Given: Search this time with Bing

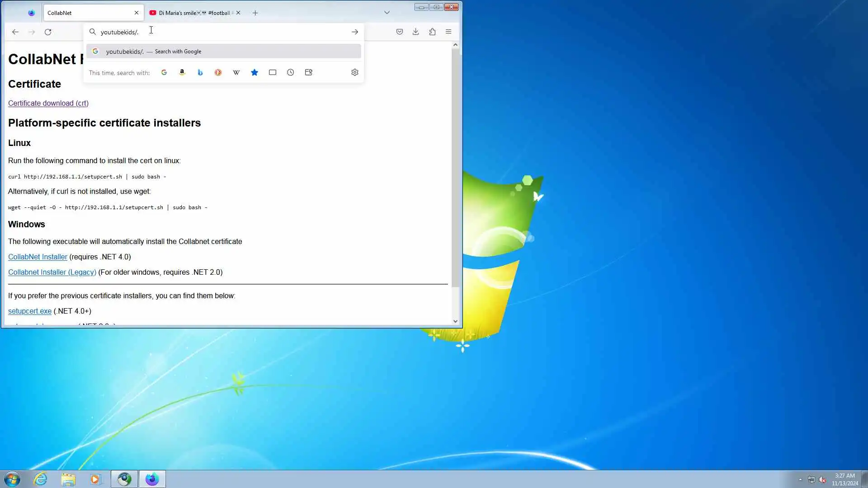Looking at the screenshot, I should tap(200, 72).
